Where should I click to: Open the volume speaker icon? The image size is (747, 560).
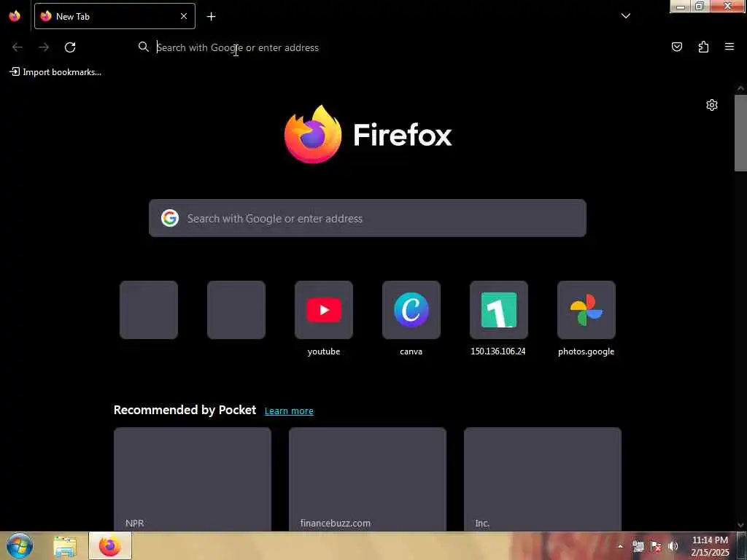673,546
